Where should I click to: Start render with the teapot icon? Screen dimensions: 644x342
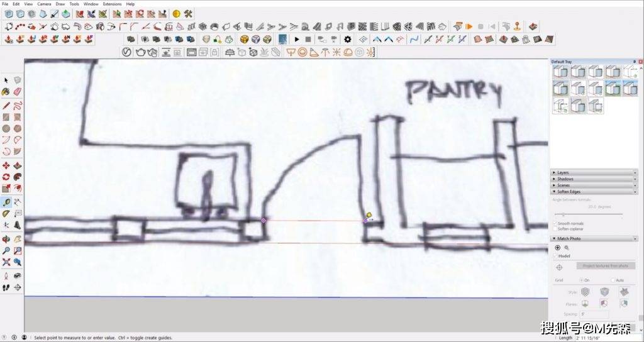pyautogui.click(x=140, y=52)
